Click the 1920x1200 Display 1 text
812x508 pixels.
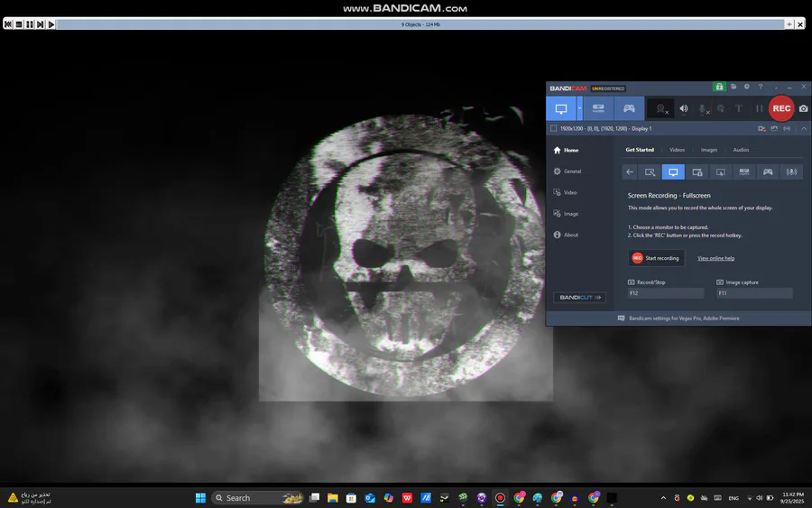606,128
